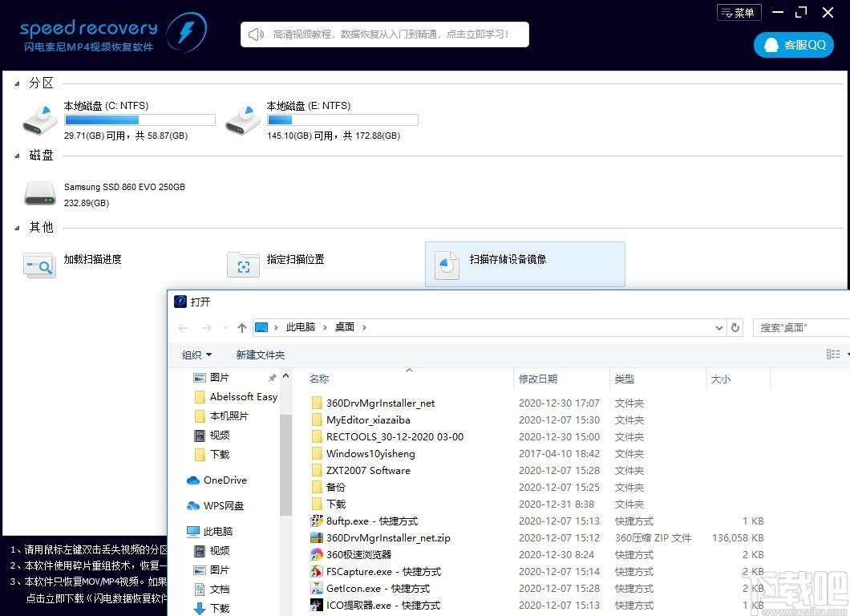Collapse the 磁盘 section
The image size is (850, 616).
pyautogui.click(x=18, y=156)
